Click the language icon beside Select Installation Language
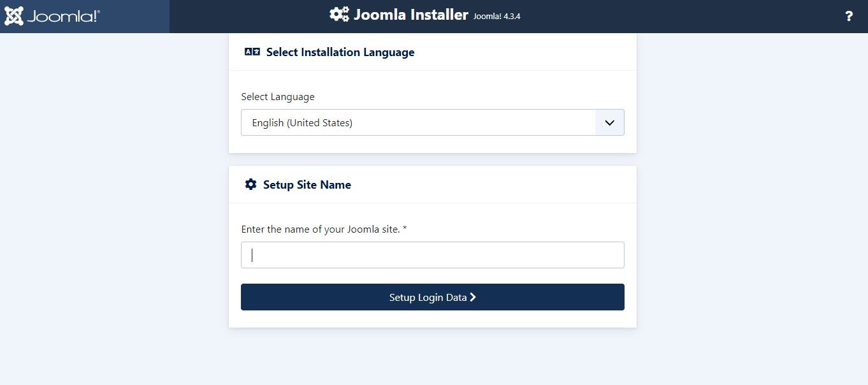Viewport: 868px width, 385px height. [252, 52]
